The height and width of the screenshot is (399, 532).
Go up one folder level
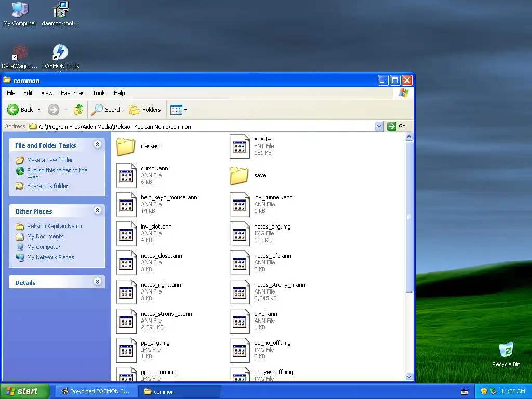click(78, 110)
